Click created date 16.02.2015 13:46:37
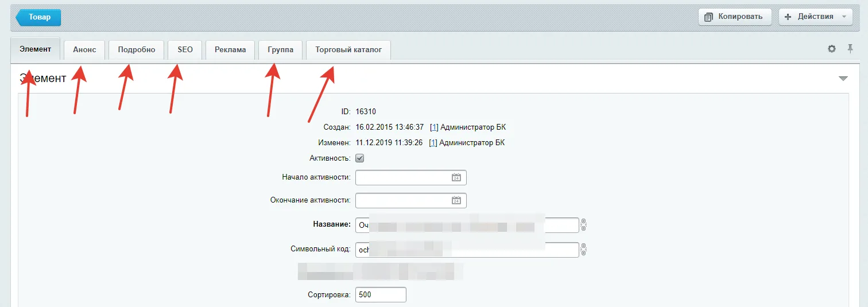Screen dimensions: 868x307 coord(390,127)
